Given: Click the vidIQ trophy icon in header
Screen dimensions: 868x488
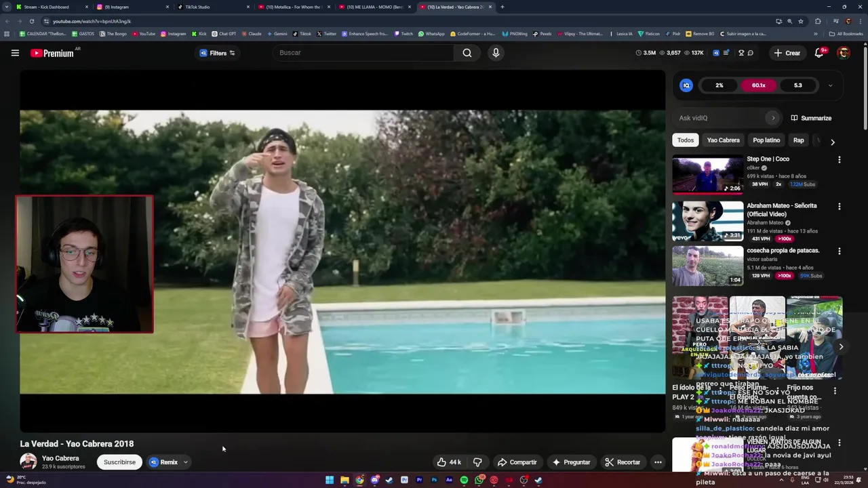Looking at the screenshot, I should [741, 53].
